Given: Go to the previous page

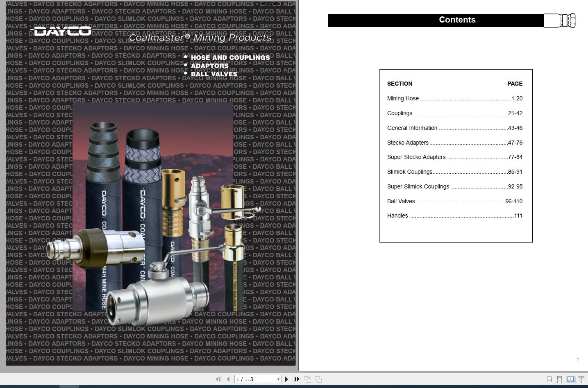Looking at the screenshot, I should [228, 379].
